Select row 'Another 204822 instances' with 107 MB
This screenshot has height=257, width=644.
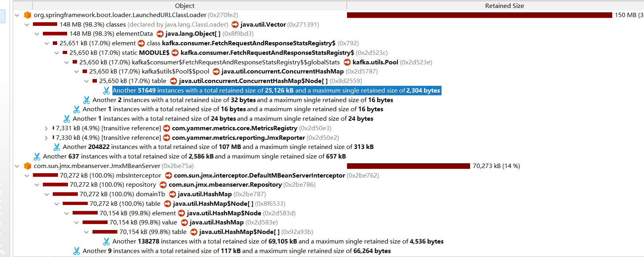coord(218,147)
